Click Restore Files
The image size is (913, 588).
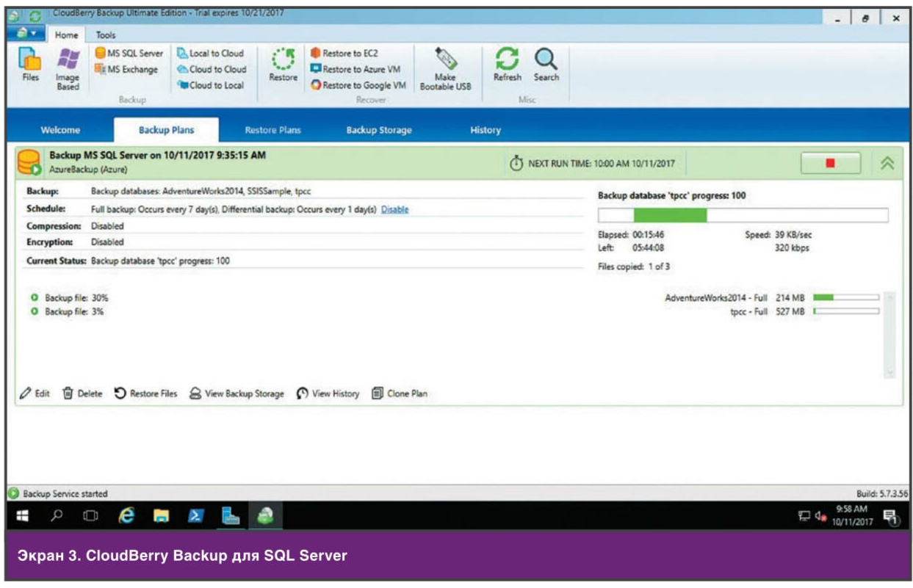point(146,393)
